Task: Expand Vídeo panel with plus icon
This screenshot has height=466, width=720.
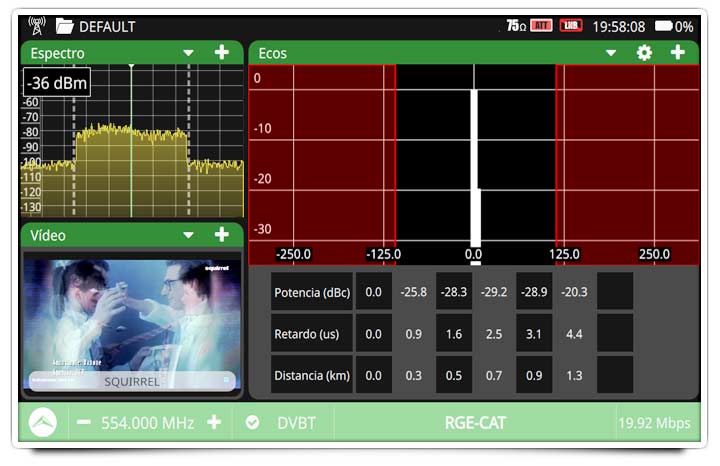Action: 222,235
